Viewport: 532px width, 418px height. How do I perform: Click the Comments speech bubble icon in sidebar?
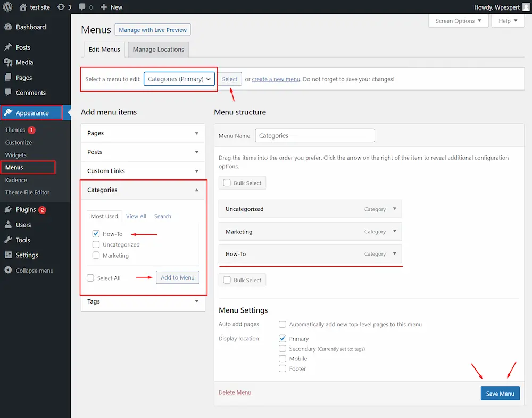tap(8, 92)
